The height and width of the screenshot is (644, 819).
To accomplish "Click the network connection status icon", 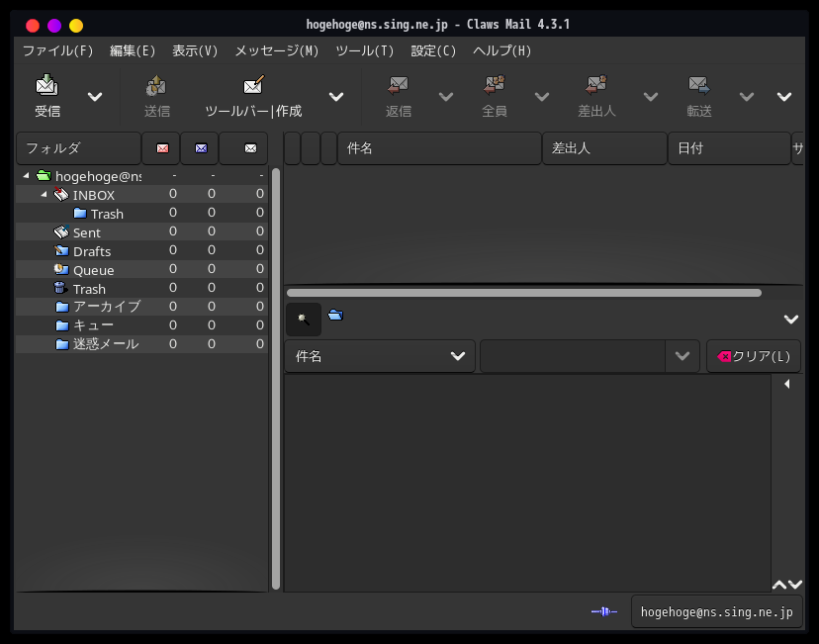I will tap(604, 611).
